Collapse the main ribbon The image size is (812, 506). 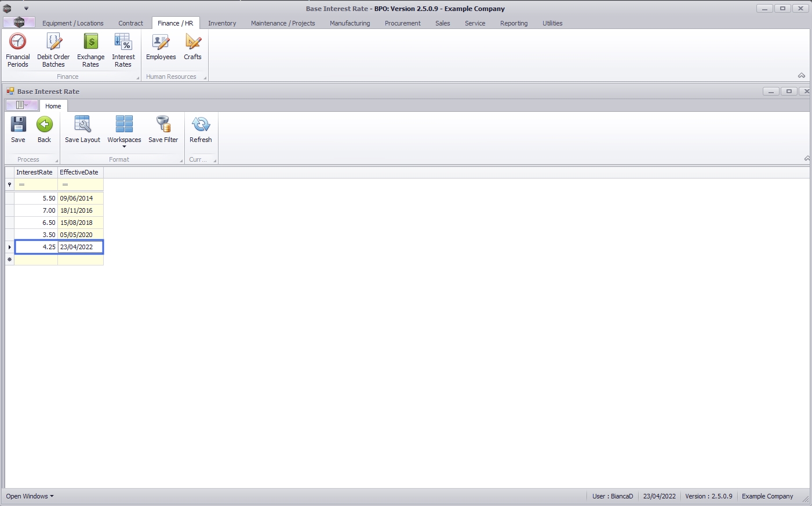tap(802, 76)
